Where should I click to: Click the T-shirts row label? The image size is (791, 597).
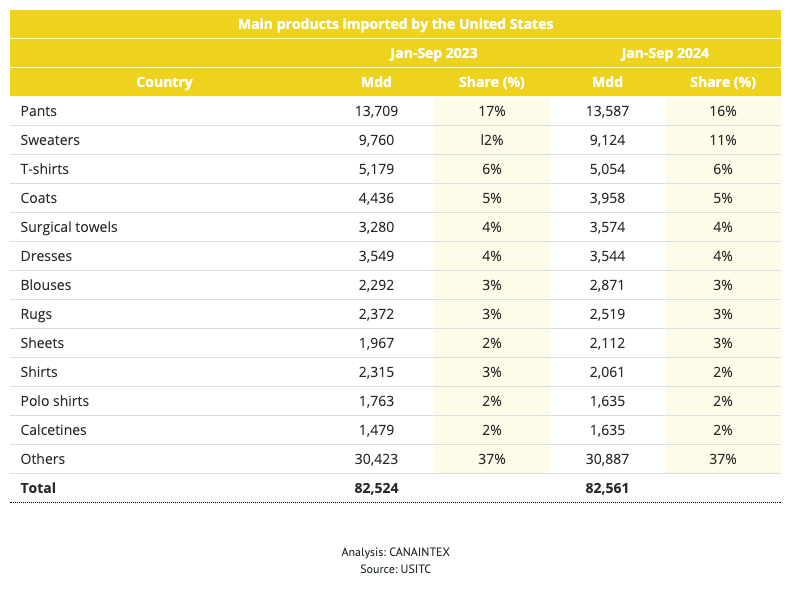pos(44,169)
